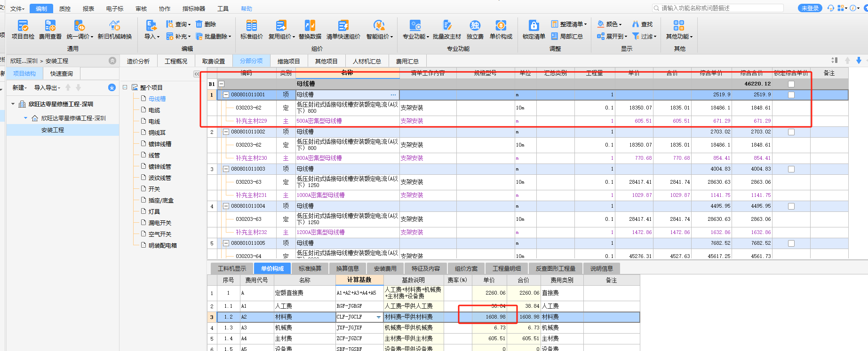Viewport: 868px width, 351px height.
Task: Click the 未登录 login button
Action: [810, 8]
